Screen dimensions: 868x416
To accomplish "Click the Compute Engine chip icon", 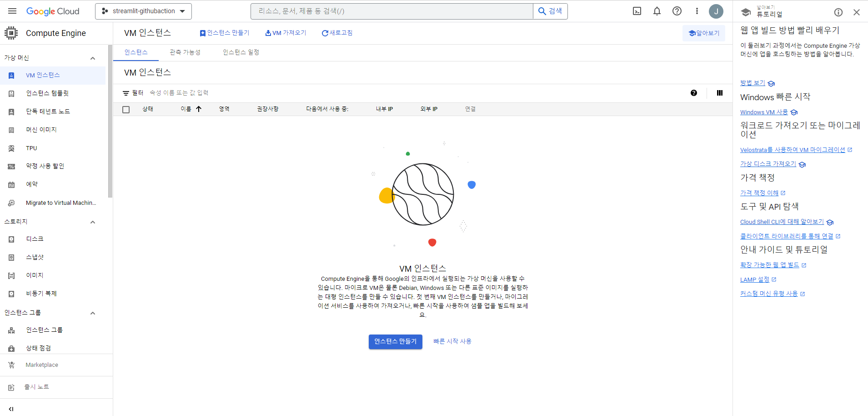I will [x=11, y=33].
